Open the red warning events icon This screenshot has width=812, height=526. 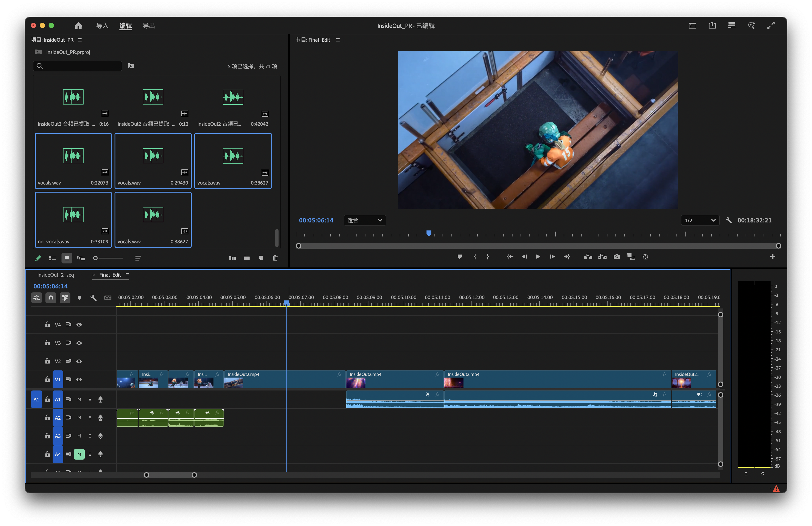tap(776, 489)
